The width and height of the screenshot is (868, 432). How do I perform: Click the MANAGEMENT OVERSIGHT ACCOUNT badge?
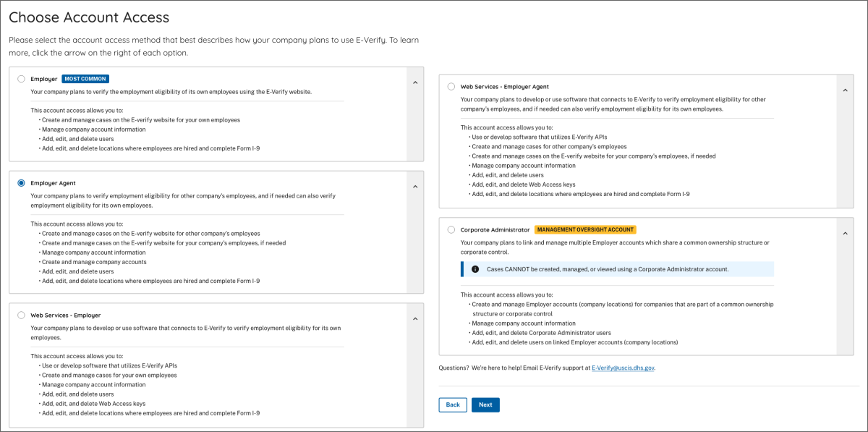[585, 229]
